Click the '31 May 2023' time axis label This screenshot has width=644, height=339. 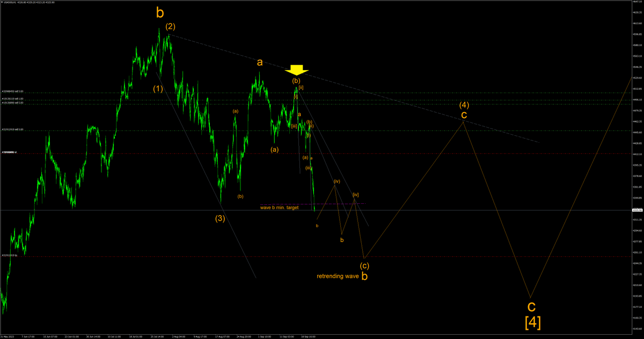pos(6,337)
